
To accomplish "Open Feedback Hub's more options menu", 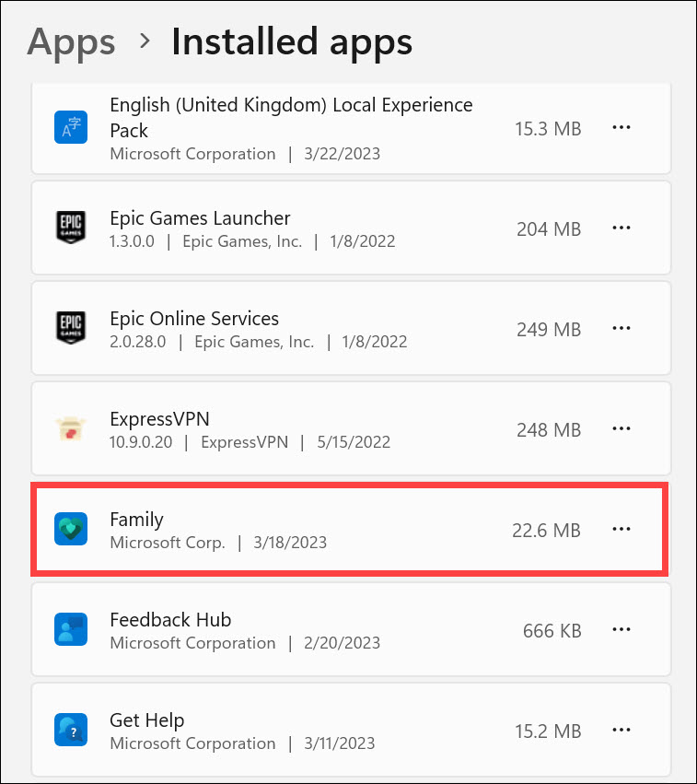I will (x=621, y=629).
